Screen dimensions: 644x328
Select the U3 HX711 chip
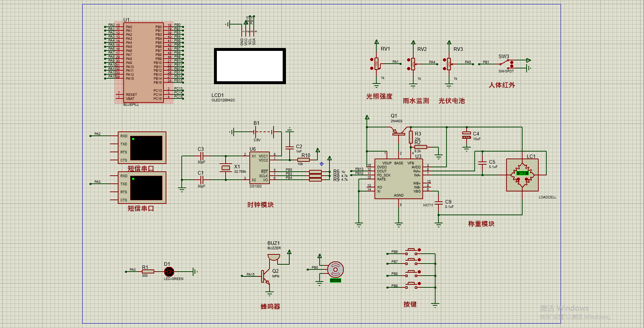(399, 179)
